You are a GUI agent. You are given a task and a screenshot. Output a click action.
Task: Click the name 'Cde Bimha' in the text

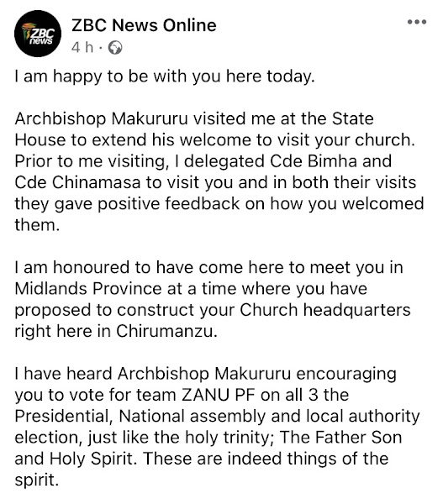(314, 161)
